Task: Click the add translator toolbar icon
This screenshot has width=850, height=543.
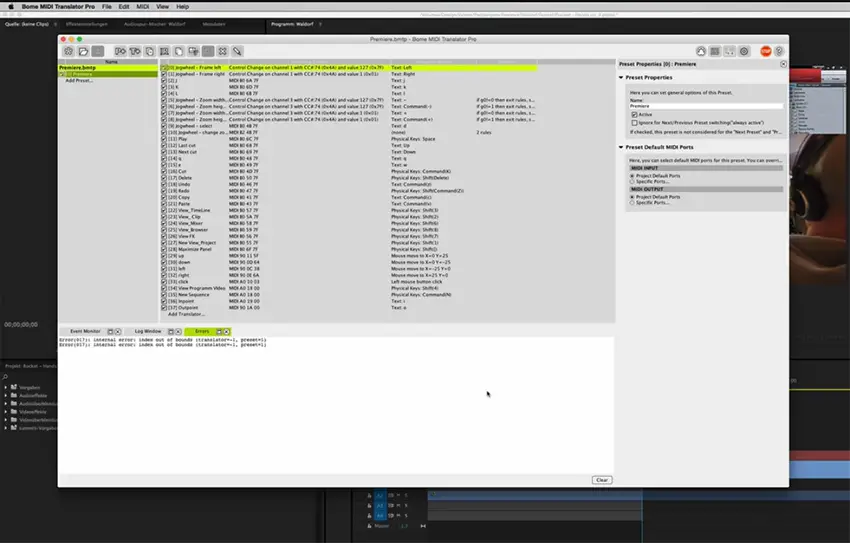Action: (135, 51)
